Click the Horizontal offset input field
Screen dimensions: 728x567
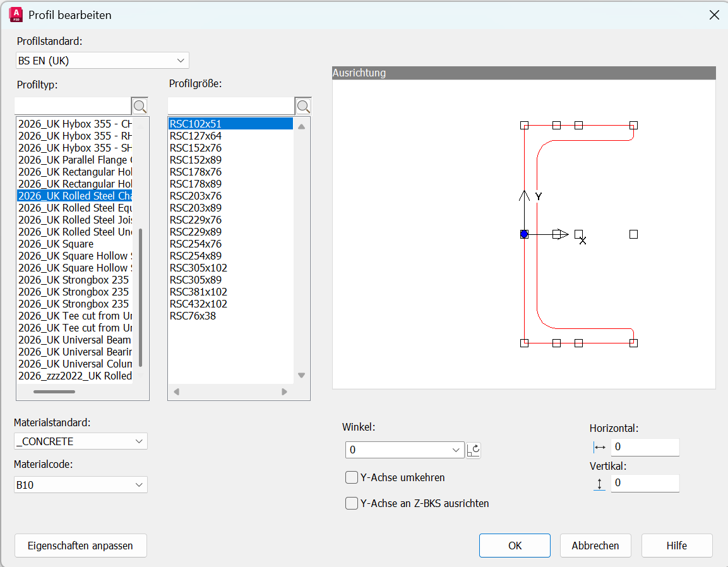[x=645, y=447]
